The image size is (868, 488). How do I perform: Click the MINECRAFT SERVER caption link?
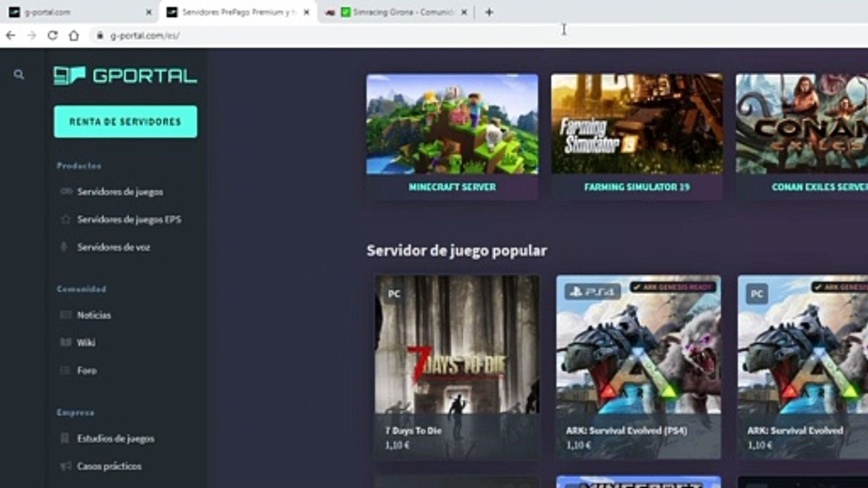tap(452, 187)
